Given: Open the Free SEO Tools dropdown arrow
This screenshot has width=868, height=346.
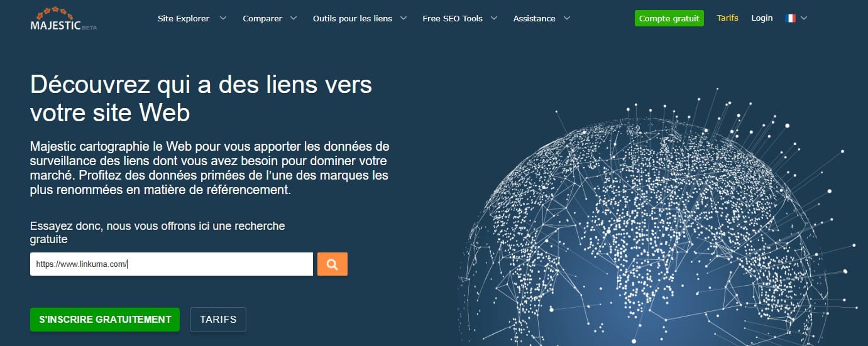Looking at the screenshot, I should pos(494,18).
